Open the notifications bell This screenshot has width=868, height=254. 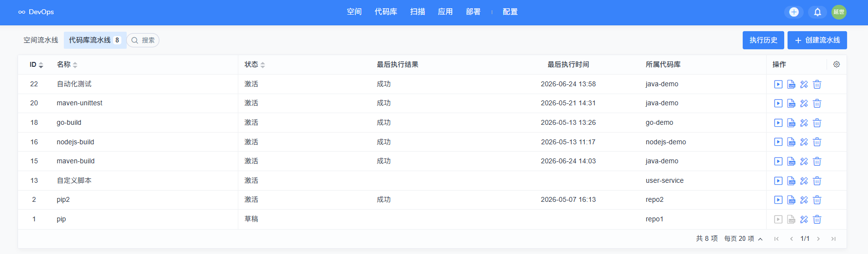818,12
